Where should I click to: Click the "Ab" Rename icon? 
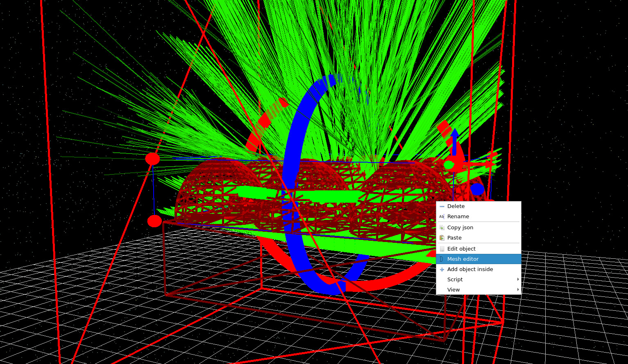click(442, 216)
